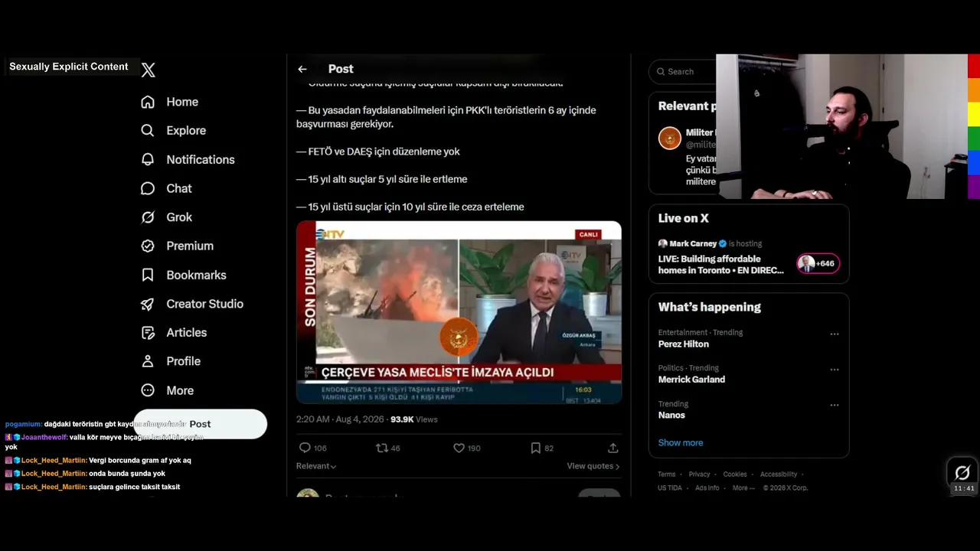Repost using the icon showing 46
980x551 pixels.
coord(381,448)
